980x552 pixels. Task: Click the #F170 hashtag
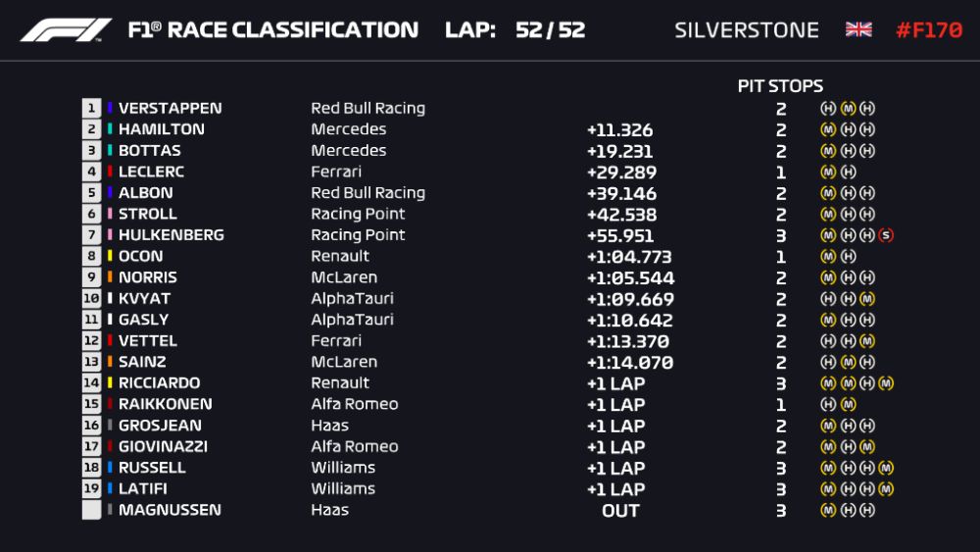929,29
